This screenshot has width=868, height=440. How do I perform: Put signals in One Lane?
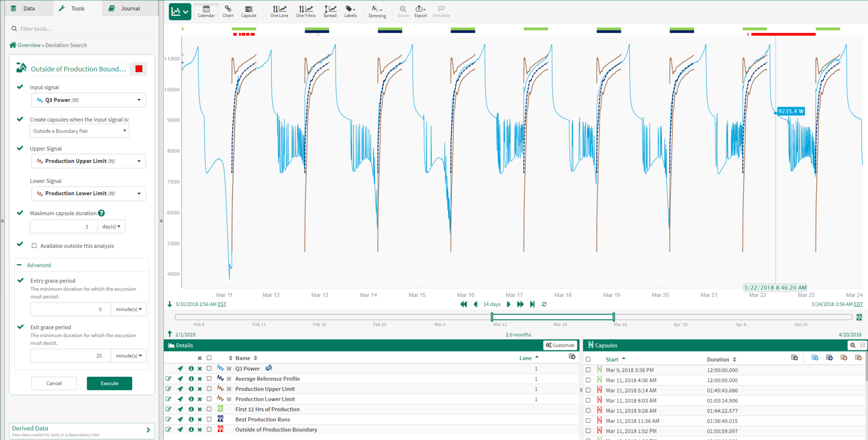(x=279, y=11)
